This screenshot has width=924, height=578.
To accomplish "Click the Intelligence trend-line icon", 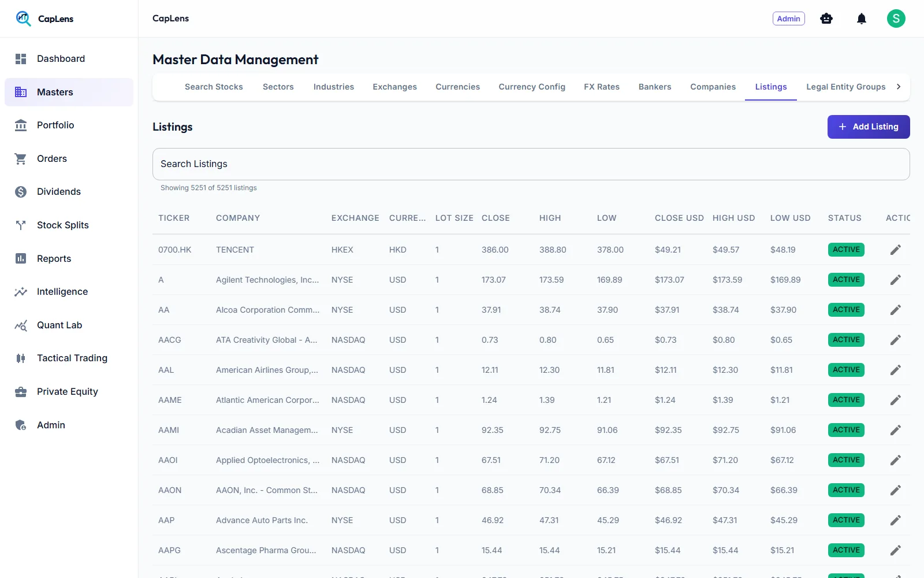I will 21,292.
